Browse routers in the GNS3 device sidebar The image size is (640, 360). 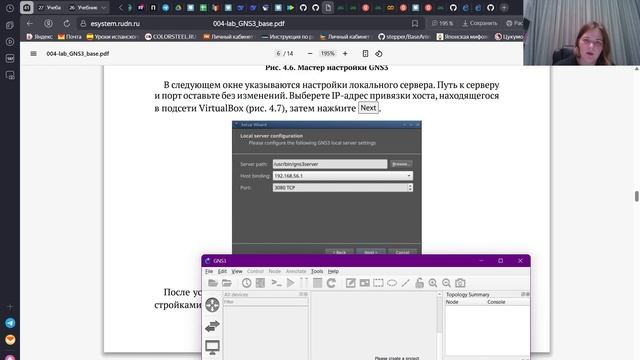point(212,305)
